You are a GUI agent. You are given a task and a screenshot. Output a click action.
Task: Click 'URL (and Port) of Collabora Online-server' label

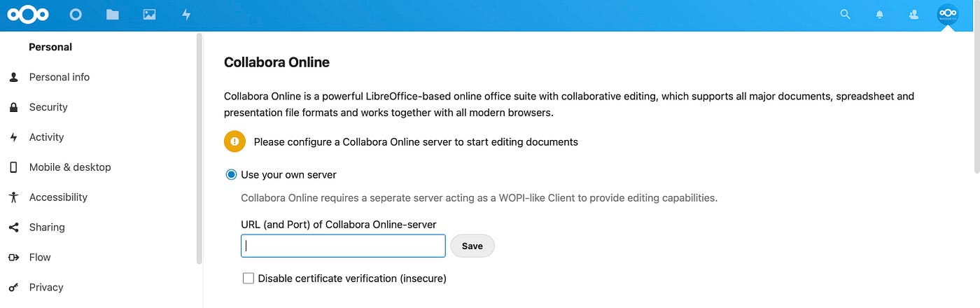coord(339,224)
